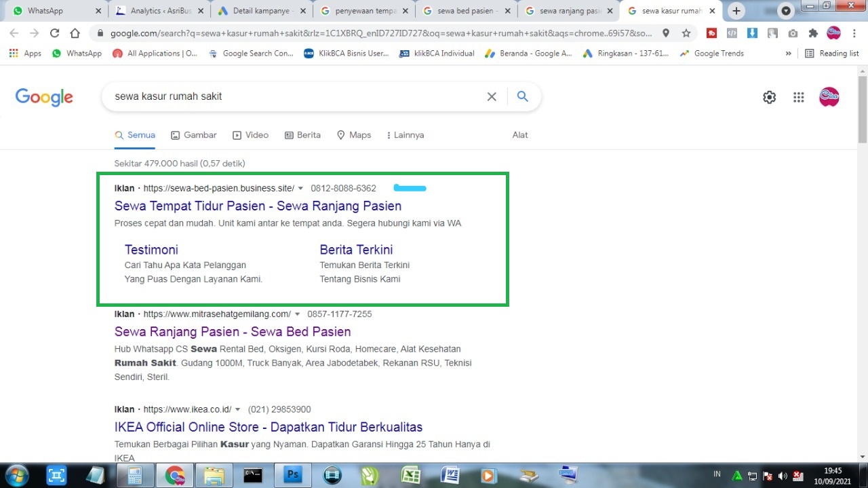Open the browser home page
This screenshot has width=868, height=488.
[x=76, y=33]
